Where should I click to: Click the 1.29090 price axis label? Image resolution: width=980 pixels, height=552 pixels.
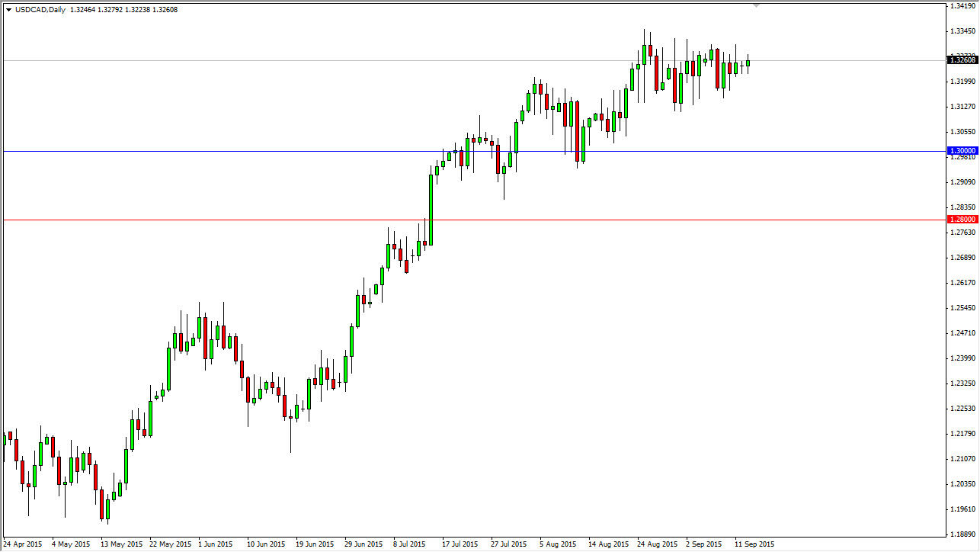pos(963,182)
